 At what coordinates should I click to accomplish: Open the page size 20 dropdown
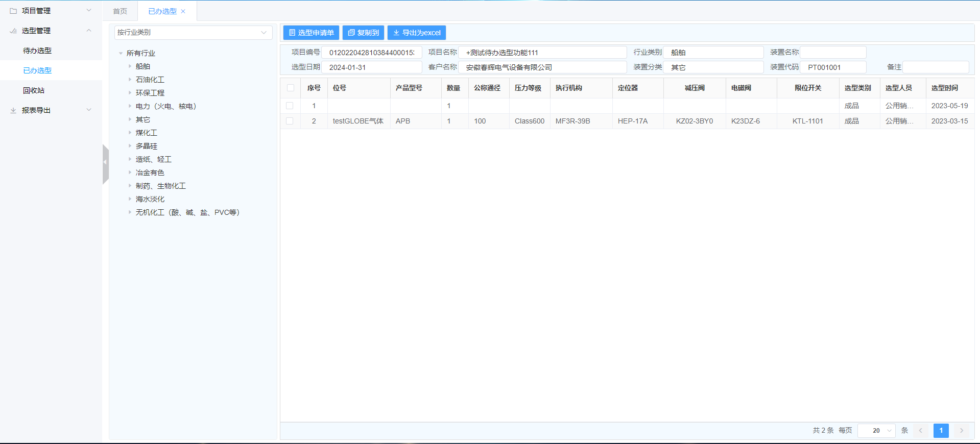(x=876, y=431)
